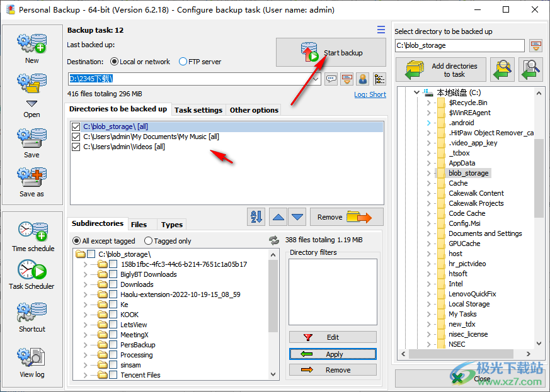
Task: Uncheck the C:\Users\admin\Videos directory
Action: coord(76,147)
